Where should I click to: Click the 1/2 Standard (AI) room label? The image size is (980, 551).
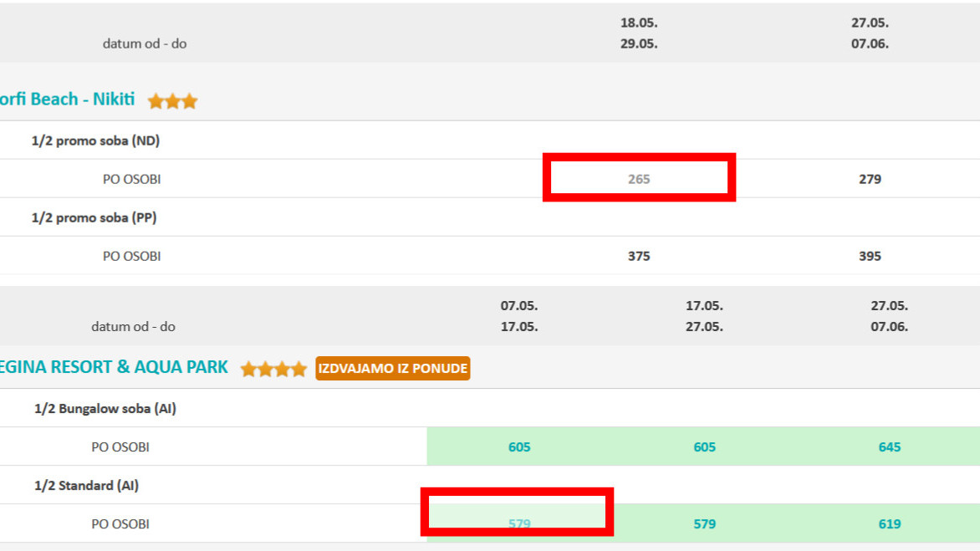click(86, 486)
